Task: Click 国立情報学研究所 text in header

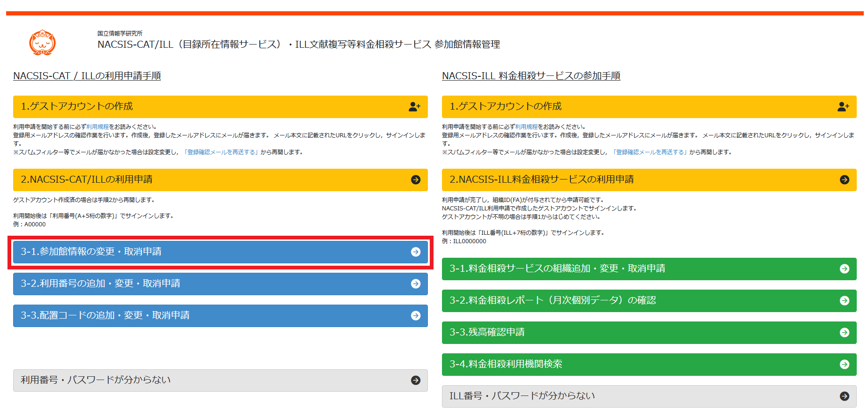Action: tap(120, 34)
